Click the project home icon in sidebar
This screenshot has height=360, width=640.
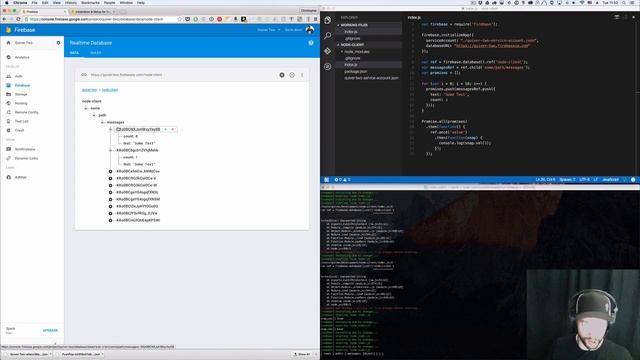[x=8, y=42]
